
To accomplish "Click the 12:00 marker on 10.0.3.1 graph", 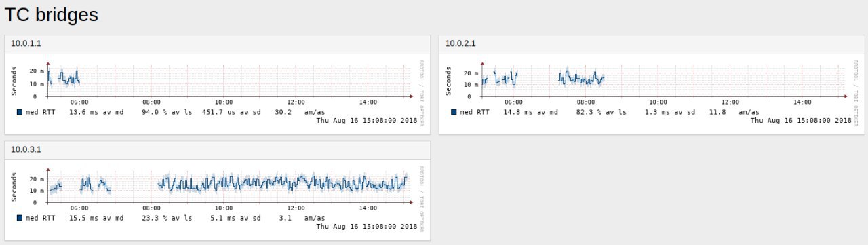I will pos(296,208).
